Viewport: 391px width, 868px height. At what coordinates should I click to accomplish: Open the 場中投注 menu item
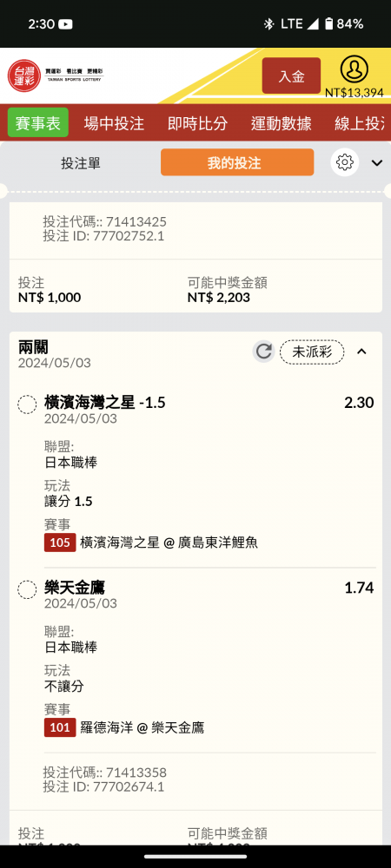[114, 123]
